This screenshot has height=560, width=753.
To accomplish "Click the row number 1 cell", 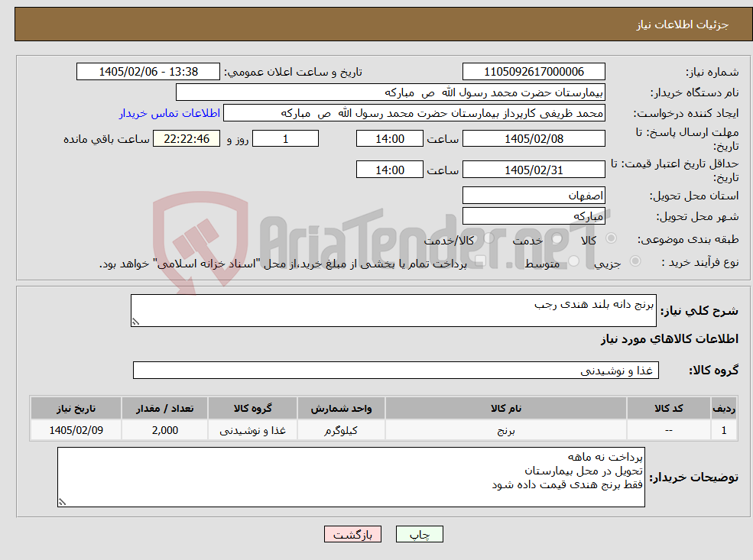I will (x=724, y=430).
